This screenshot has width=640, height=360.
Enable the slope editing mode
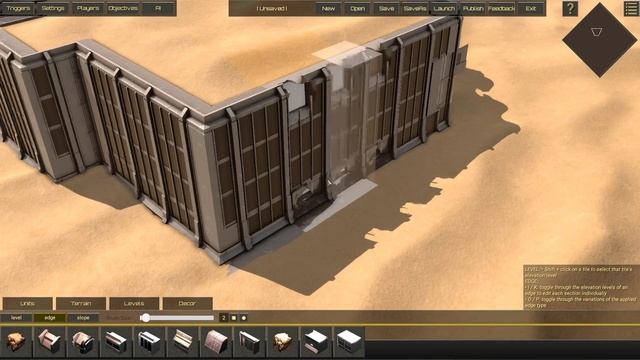83,318
